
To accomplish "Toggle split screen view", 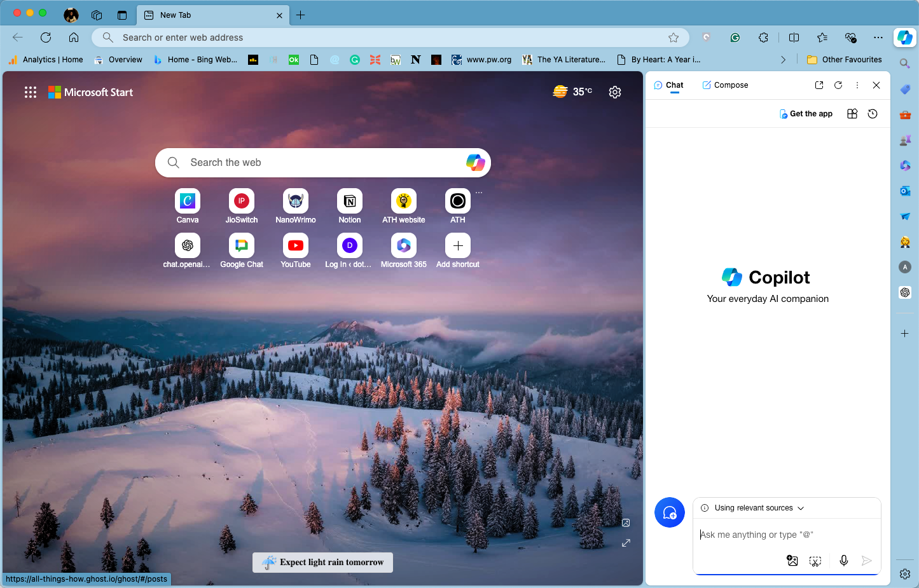I will click(794, 38).
